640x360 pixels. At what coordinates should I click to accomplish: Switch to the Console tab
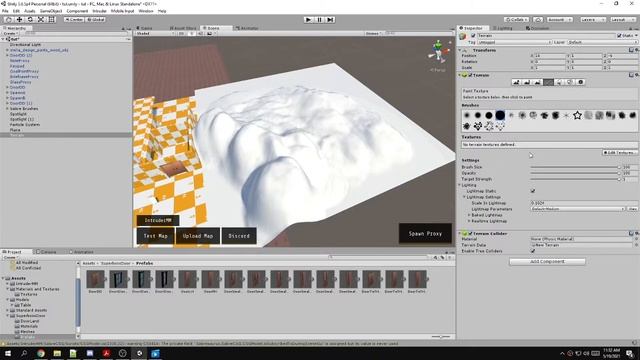[x=46, y=252]
